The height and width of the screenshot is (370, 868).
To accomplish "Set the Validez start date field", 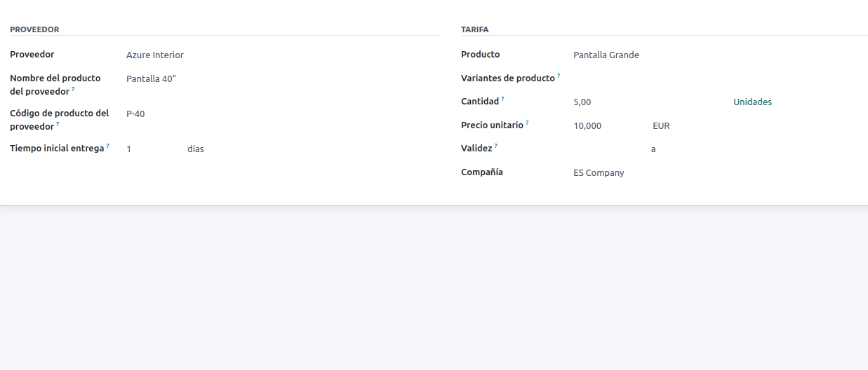I will pos(609,149).
